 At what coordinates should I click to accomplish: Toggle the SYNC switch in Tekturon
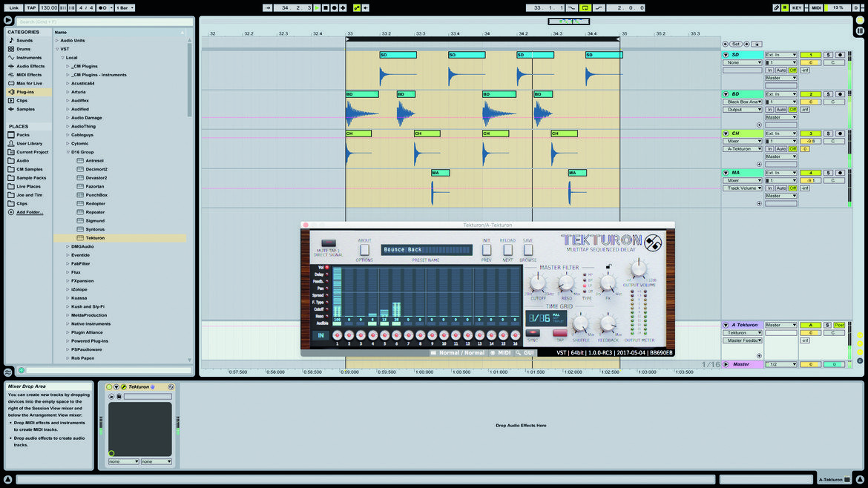tap(533, 333)
